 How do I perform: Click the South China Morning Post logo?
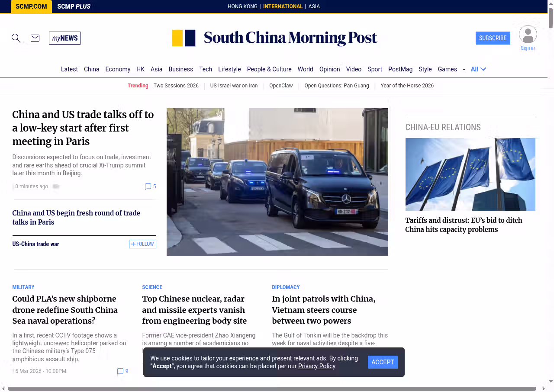pos(274,38)
